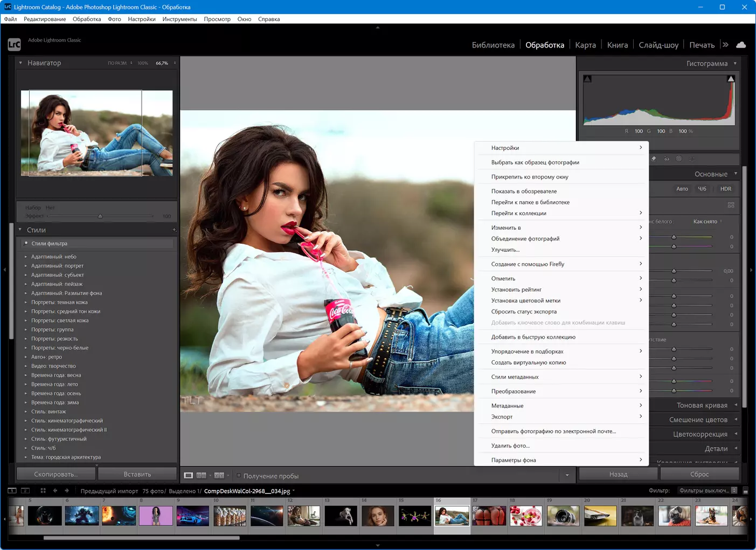The image size is (756, 550).
Task: Choose Создать виртуальную копию from context menu
Action: pyautogui.click(x=528, y=362)
